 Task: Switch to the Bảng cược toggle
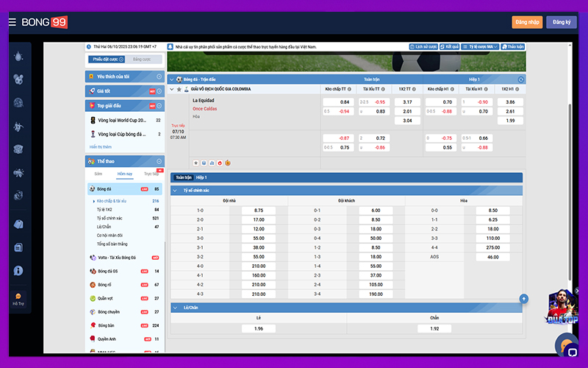(141, 59)
